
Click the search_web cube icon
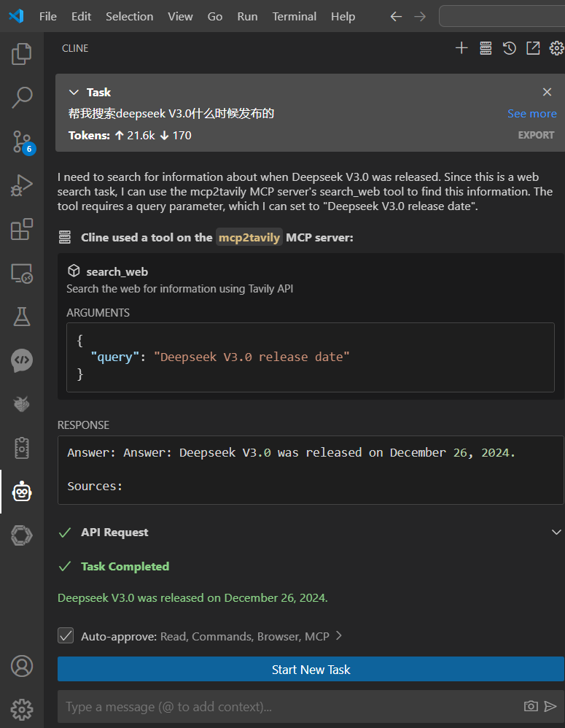click(74, 271)
